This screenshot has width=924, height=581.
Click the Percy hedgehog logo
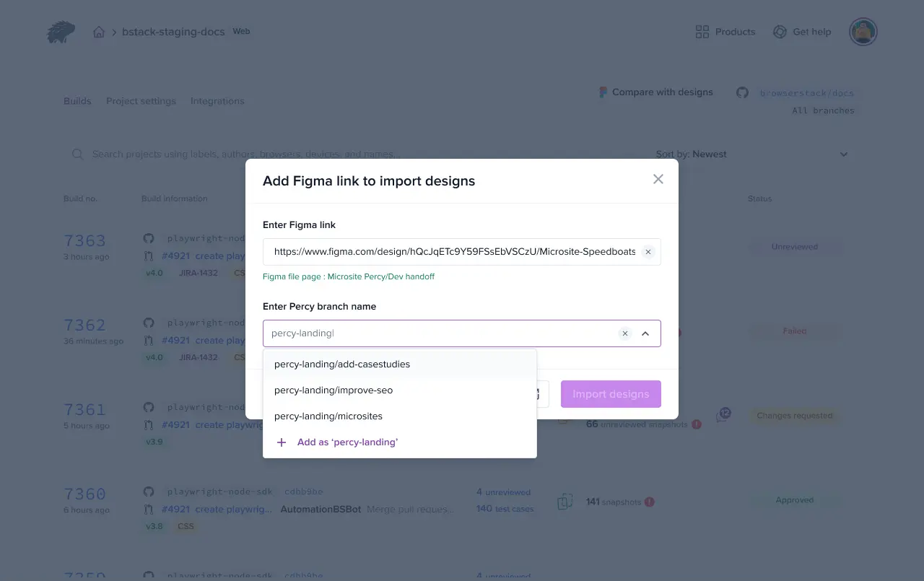(x=61, y=32)
